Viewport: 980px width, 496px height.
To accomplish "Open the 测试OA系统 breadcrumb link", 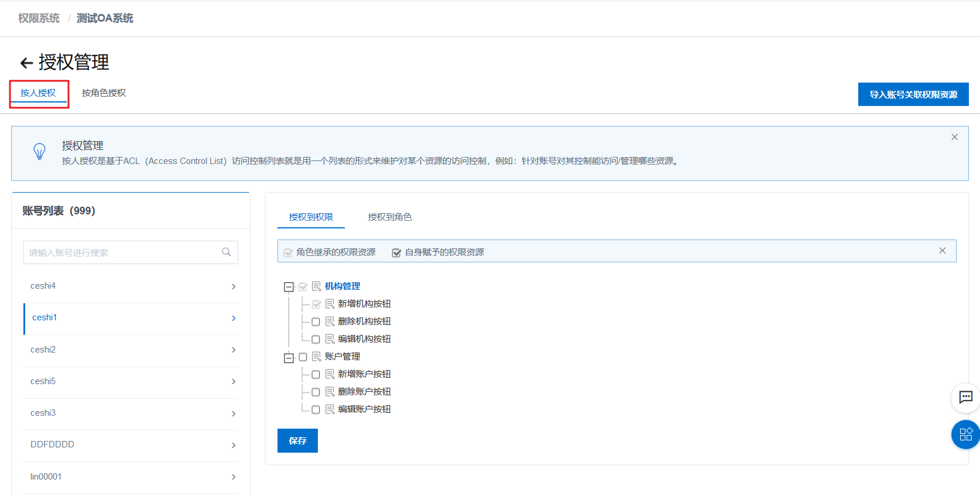I will click(x=105, y=18).
